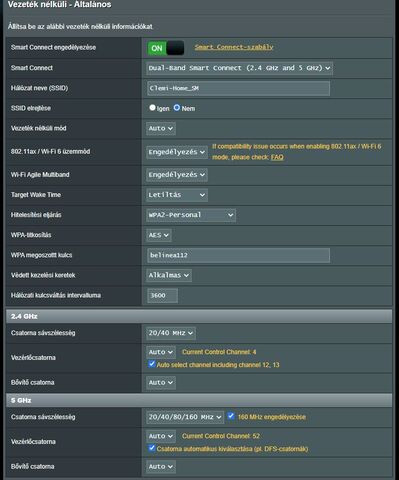Viewport: 399px width, 480px height.
Task: Select Nem for SSID elrejtése
Action: click(x=177, y=108)
